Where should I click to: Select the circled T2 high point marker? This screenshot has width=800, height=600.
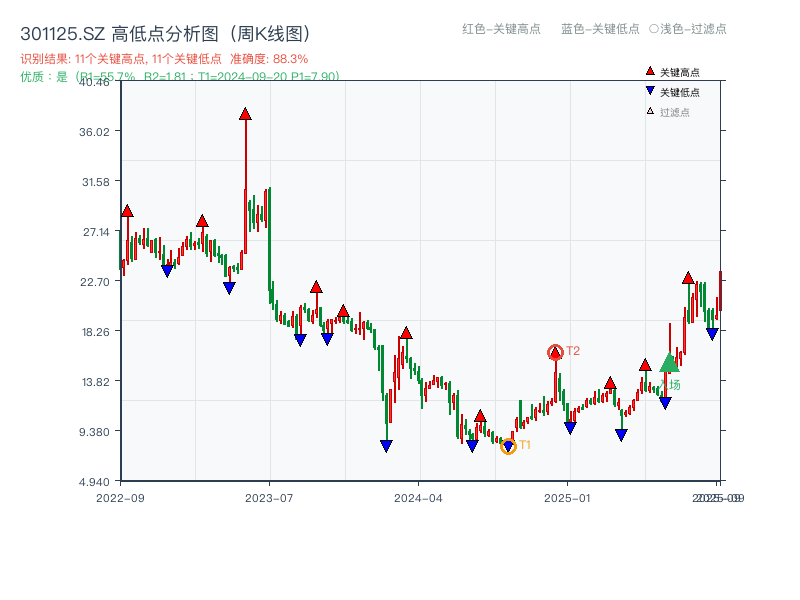point(556,350)
